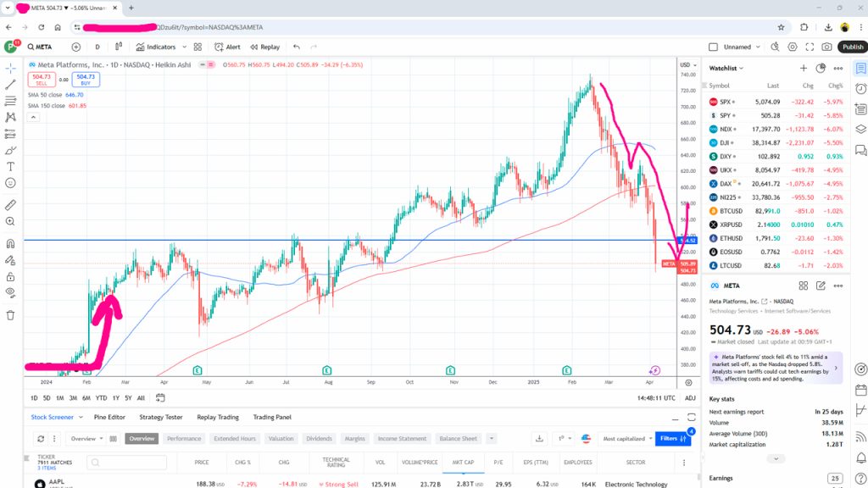Screen dimensions: 868x488
Task: Open the Indicators dropdown arrow
Action: [x=184, y=47]
